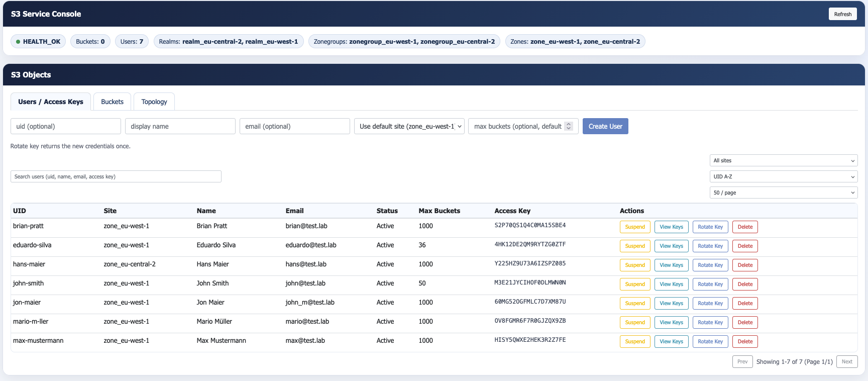The image size is (868, 381).
Task: Rotate key for hans-maier
Action: 710,265
